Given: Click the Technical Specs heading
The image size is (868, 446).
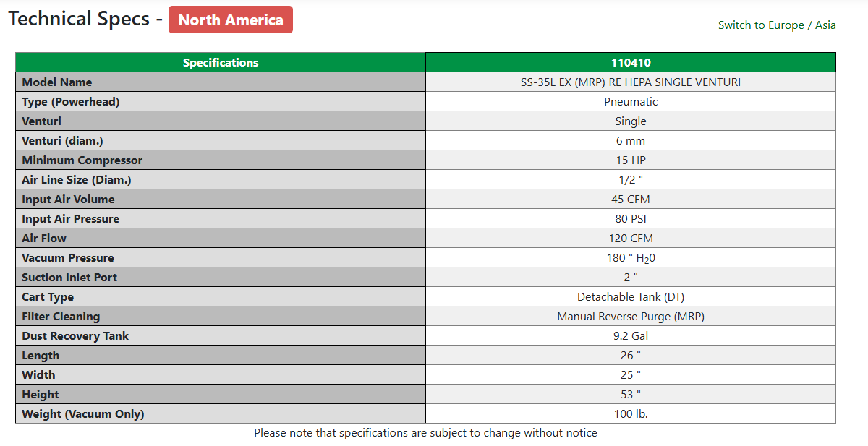Looking at the screenshot, I should click(x=85, y=19).
